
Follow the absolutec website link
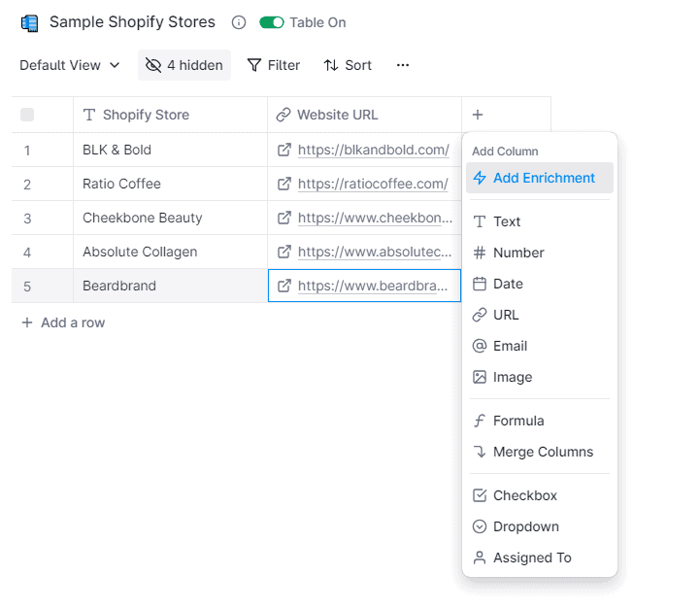(375, 252)
